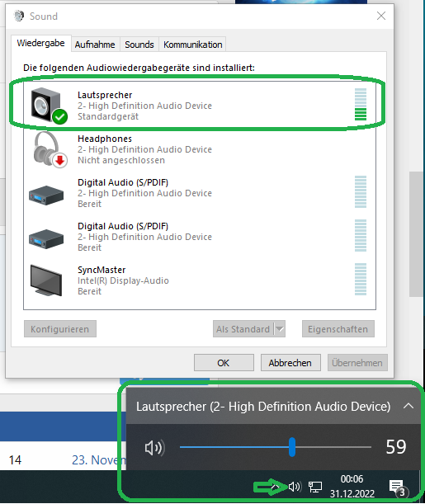
Task: Switch to the Wiedergabe tab
Action: point(40,43)
